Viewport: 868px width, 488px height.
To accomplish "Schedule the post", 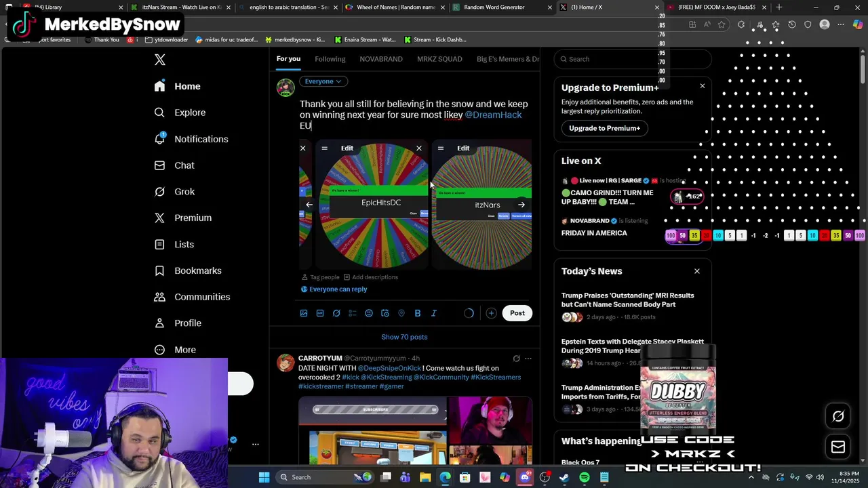I will (385, 313).
